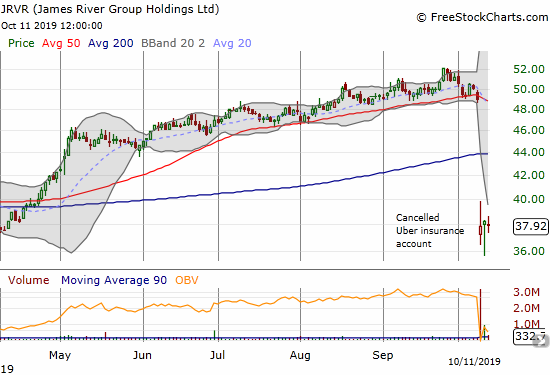Click the 10/11/2019 date label
This screenshot has height=375, width=550.
[x=475, y=361]
